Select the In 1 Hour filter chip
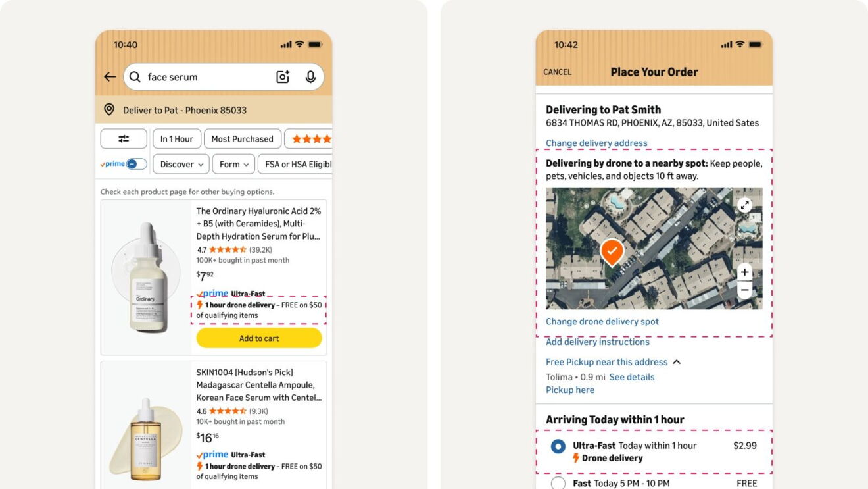Viewport: 868px width, 489px height. pos(177,139)
